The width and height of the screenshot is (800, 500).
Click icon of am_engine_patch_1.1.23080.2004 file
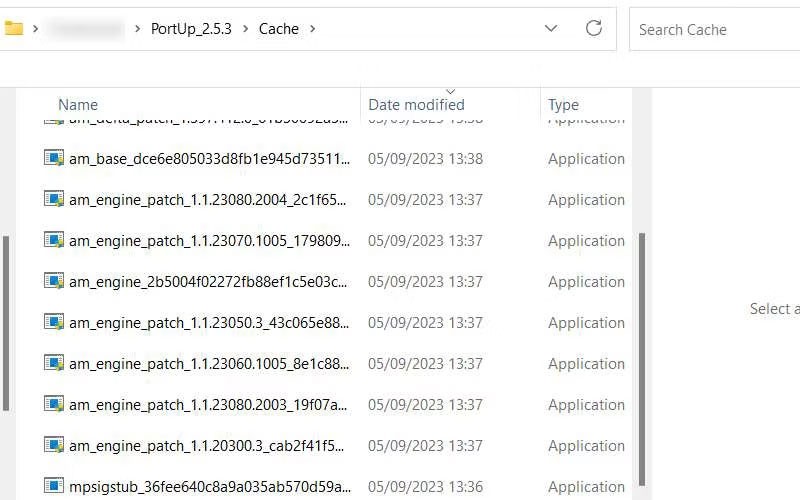(x=54, y=199)
